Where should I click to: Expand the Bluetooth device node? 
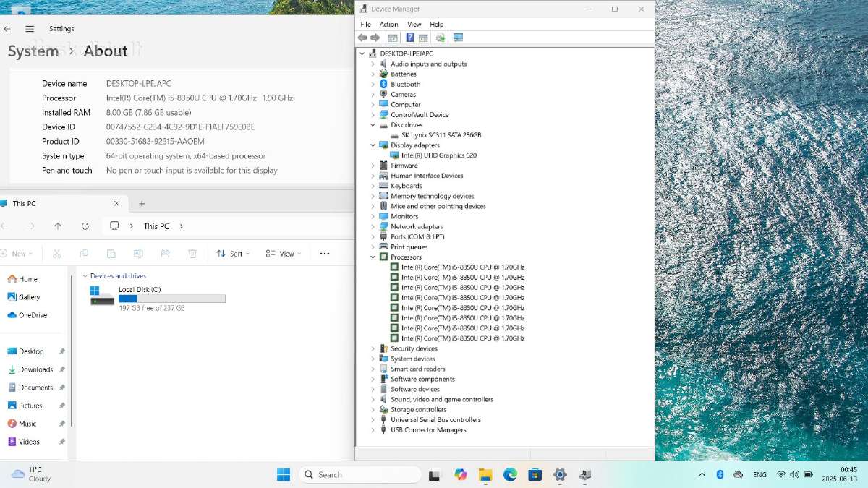click(373, 85)
